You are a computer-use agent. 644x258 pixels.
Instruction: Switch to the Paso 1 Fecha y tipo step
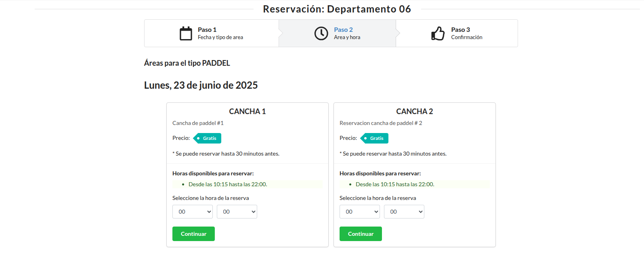point(211,33)
